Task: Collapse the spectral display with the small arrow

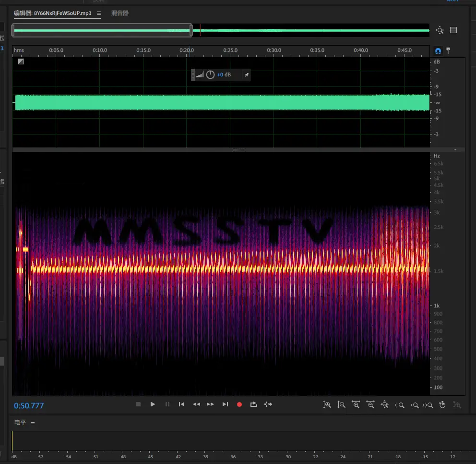Action: (455, 149)
